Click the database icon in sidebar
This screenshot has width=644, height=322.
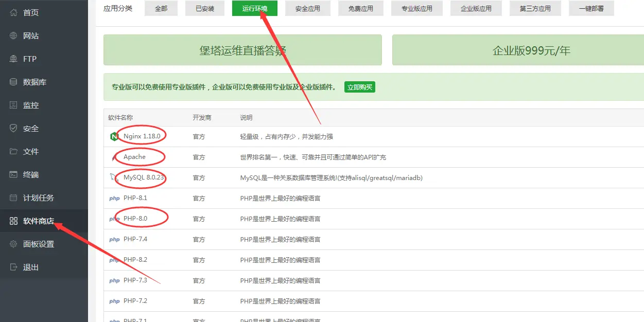[14, 82]
